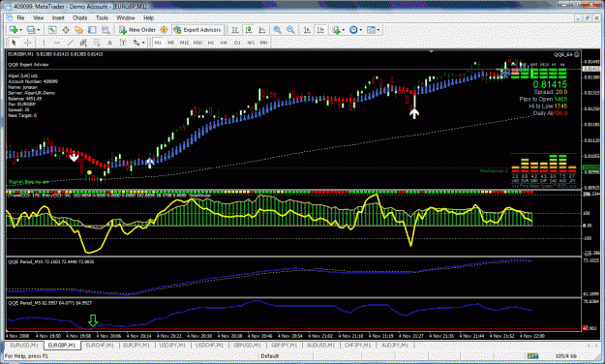Select the text label tool
Viewport: 605px width, 364px height.
pyautogui.click(x=123, y=43)
